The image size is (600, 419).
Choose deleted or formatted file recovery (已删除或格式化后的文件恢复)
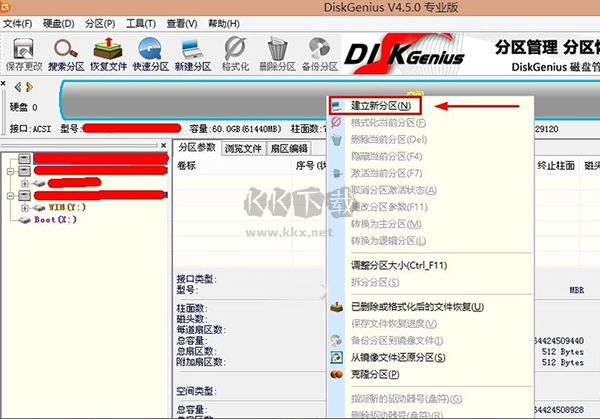[x=417, y=307]
